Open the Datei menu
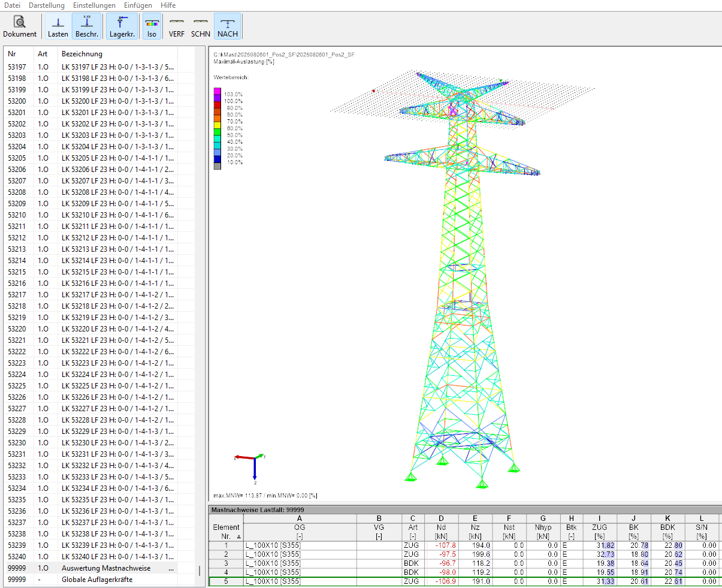The width and height of the screenshot is (722, 588). [x=12, y=5]
